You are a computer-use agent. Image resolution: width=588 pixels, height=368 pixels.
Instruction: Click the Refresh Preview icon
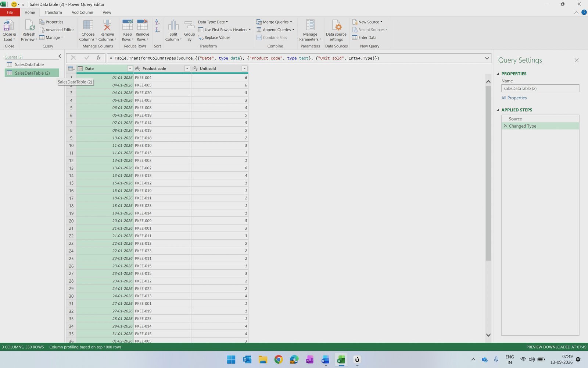[29, 25]
